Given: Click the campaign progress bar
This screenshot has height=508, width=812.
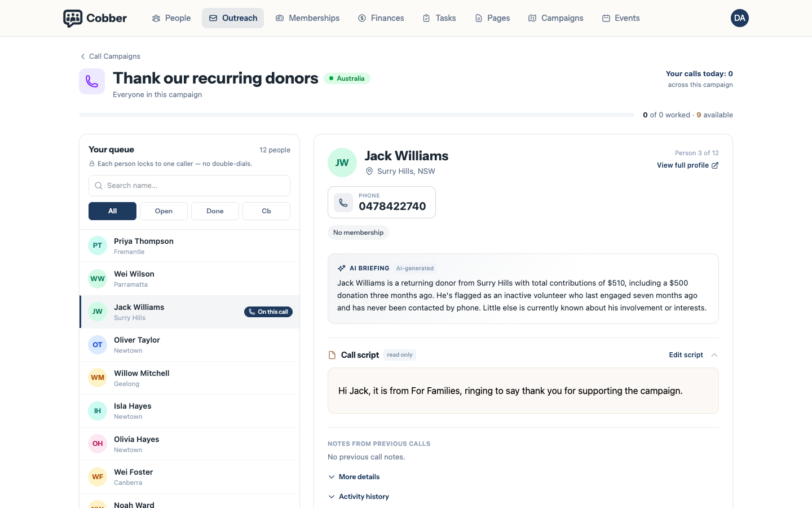Looking at the screenshot, I should pos(356,115).
